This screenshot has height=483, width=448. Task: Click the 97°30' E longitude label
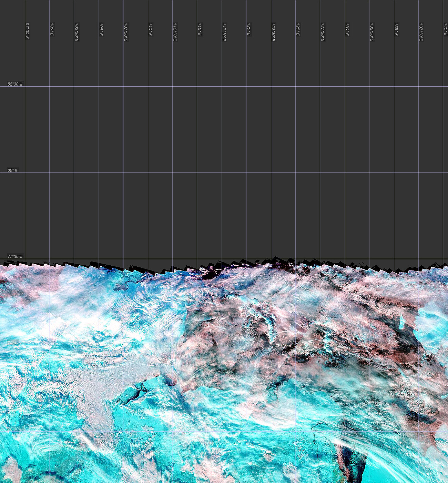pyautogui.click(x=28, y=31)
